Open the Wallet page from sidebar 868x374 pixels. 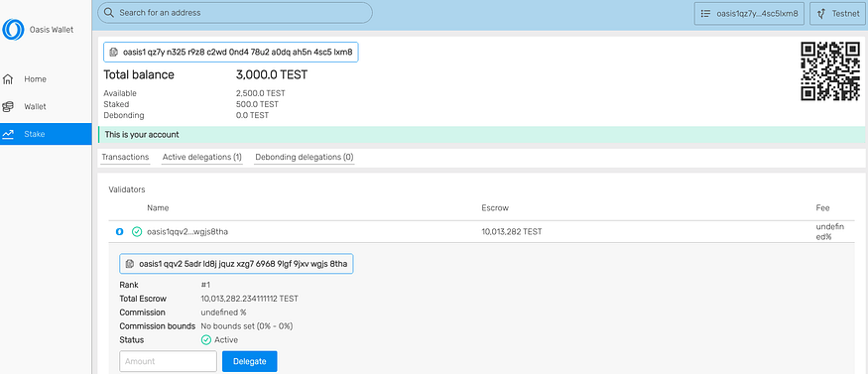click(x=46, y=107)
